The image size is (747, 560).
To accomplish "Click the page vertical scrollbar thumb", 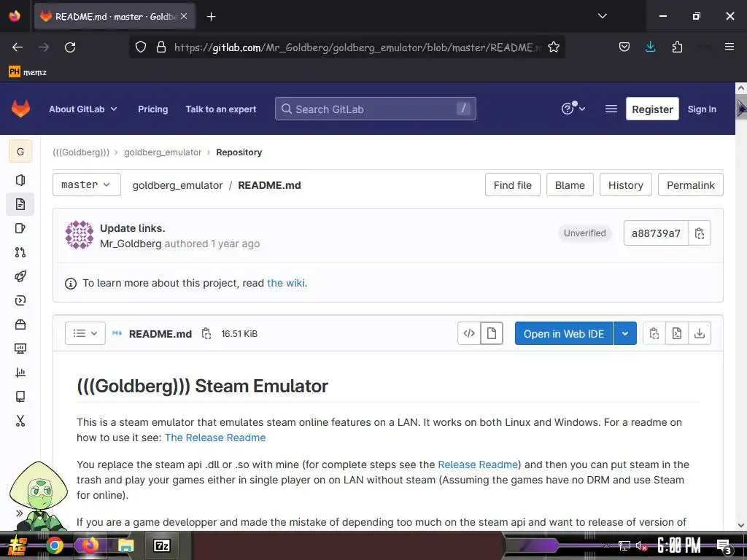I will click(741, 108).
